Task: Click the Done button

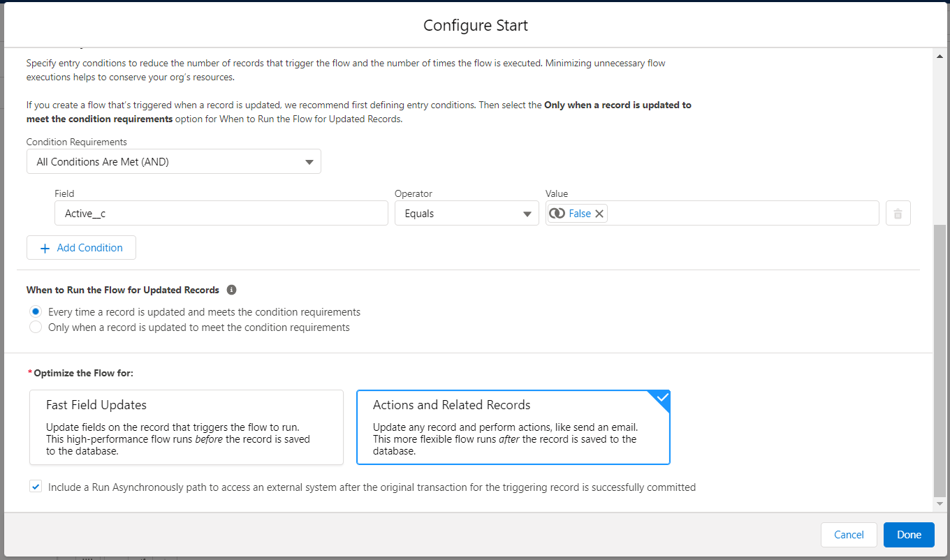Action: (x=909, y=534)
